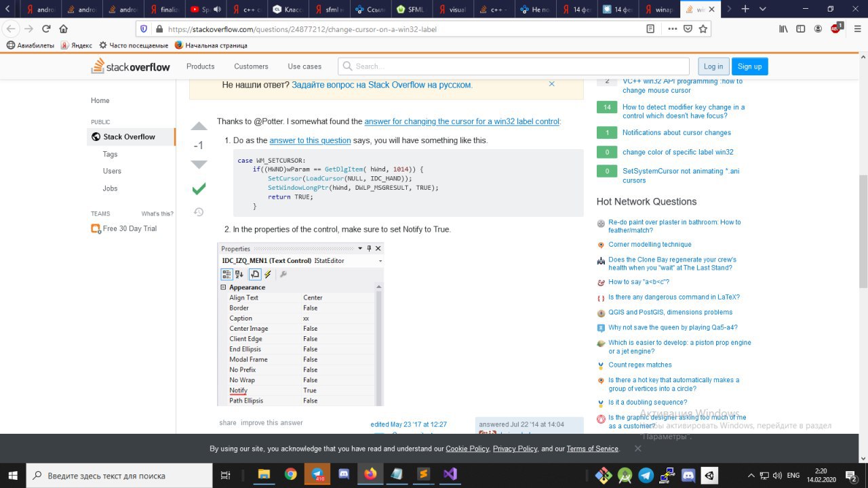Open File Explorer from the taskbar

(x=264, y=474)
